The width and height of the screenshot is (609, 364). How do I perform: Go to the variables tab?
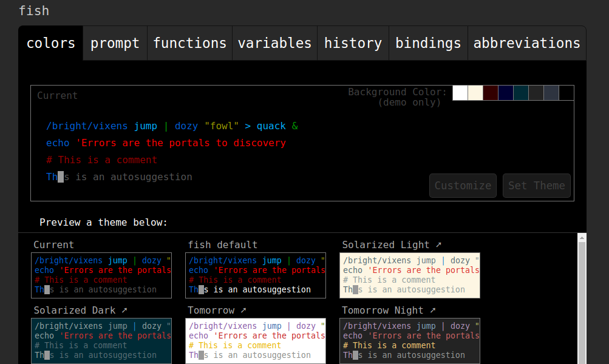pos(274,44)
